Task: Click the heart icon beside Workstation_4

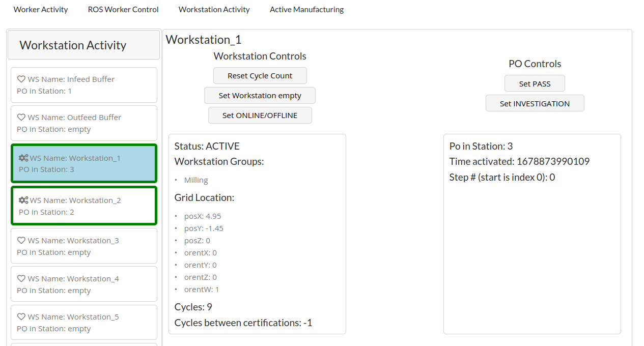Action: [21, 279]
